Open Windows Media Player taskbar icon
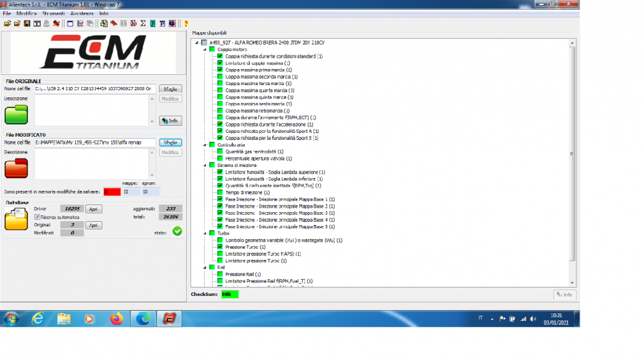 (x=90, y=319)
